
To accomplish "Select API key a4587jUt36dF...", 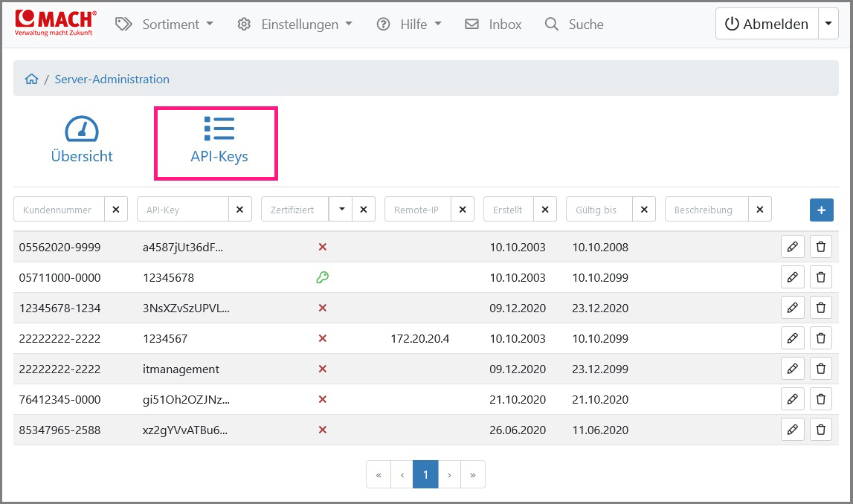I will click(x=183, y=247).
